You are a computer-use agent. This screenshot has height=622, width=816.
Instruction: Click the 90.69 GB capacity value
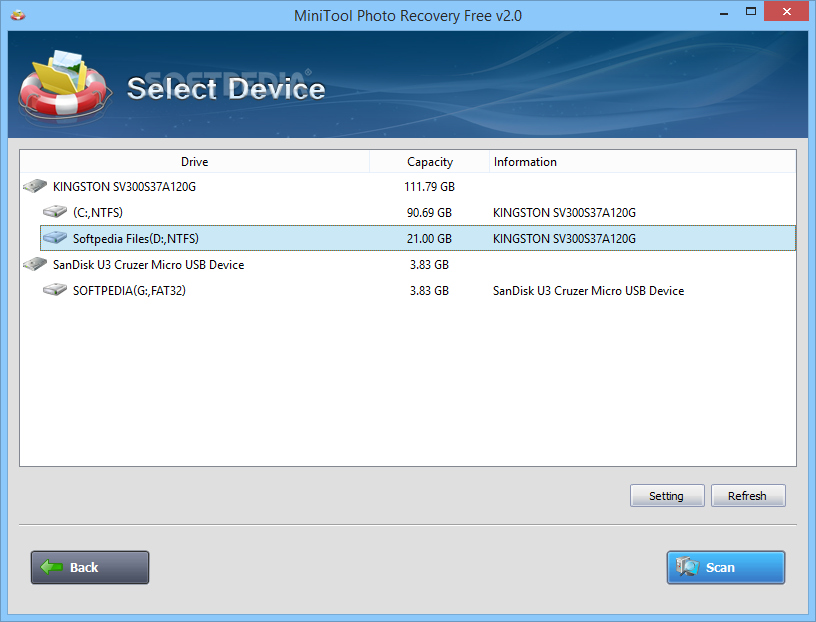coord(429,212)
